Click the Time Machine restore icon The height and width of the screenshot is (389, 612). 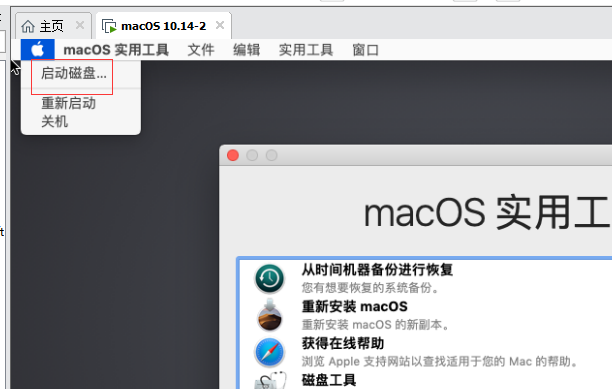pyautogui.click(x=269, y=279)
